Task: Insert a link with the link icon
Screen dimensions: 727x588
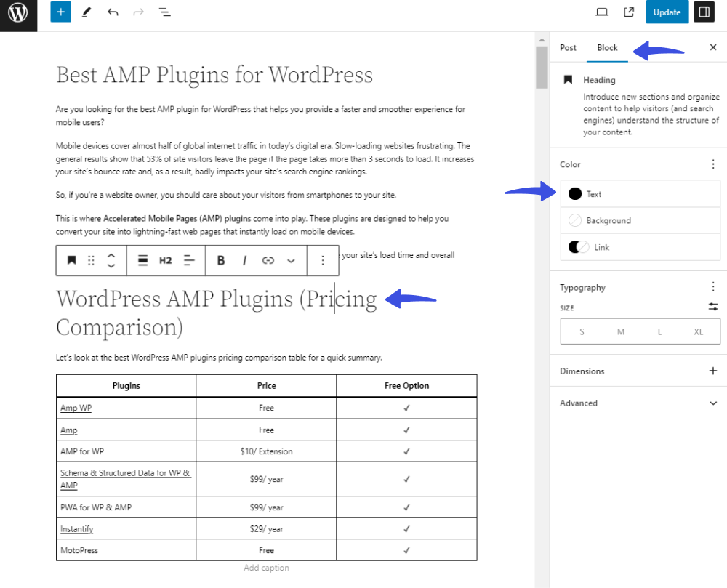Action: [268, 260]
